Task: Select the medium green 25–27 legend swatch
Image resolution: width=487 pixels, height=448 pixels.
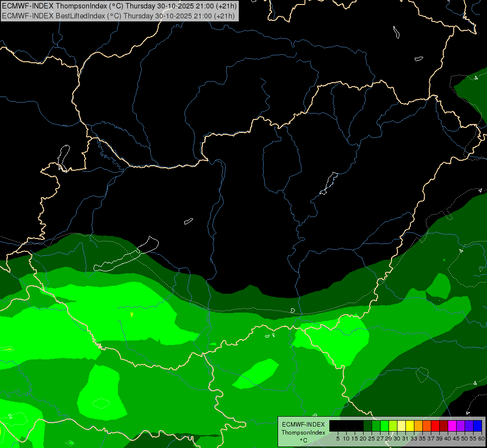Action: point(376,426)
